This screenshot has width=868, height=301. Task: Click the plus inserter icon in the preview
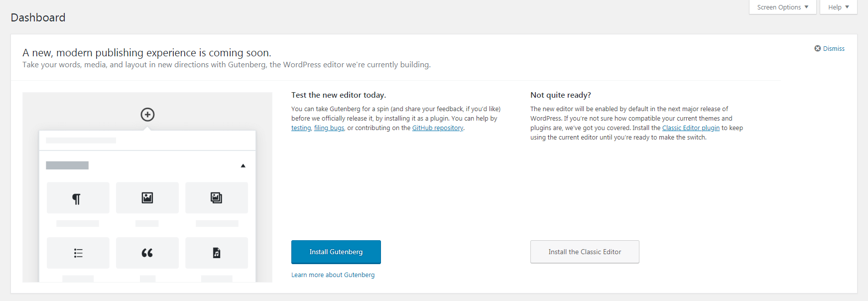(147, 115)
